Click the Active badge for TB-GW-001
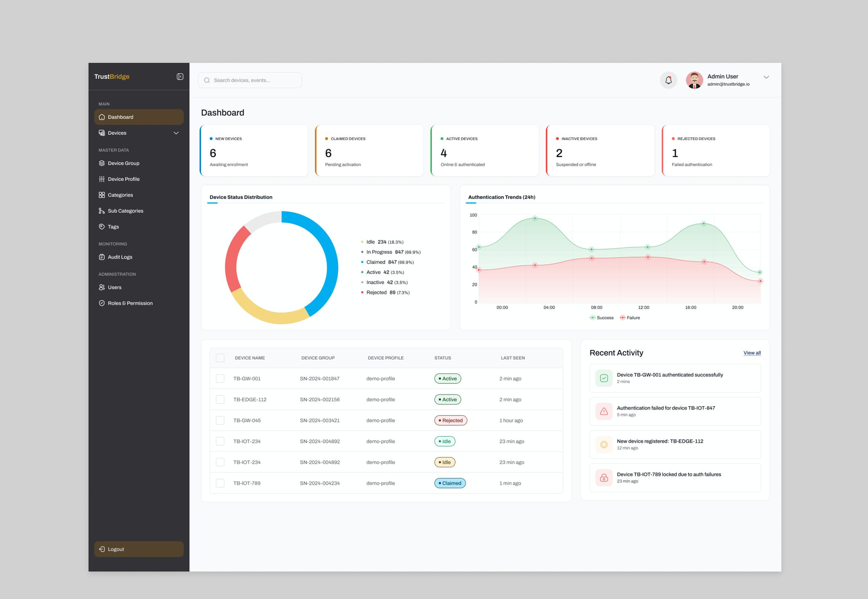868x599 pixels. (447, 379)
